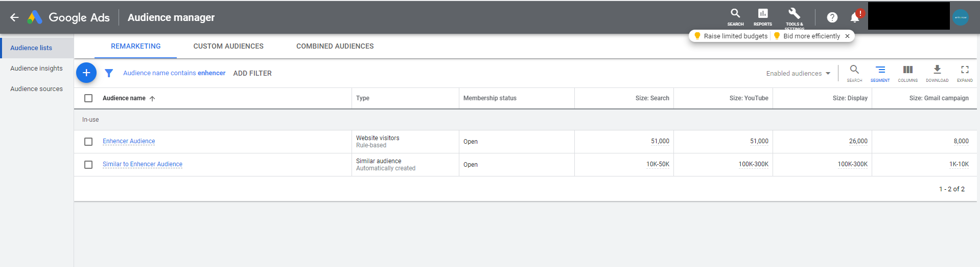
Task: Click the Audience name column header
Action: [x=124, y=98]
